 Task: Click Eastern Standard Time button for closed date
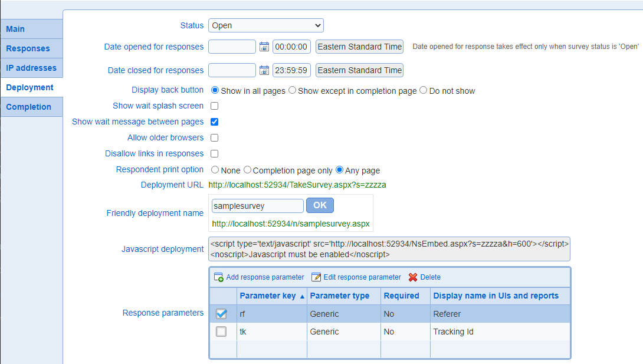pyautogui.click(x=359, y=71)
